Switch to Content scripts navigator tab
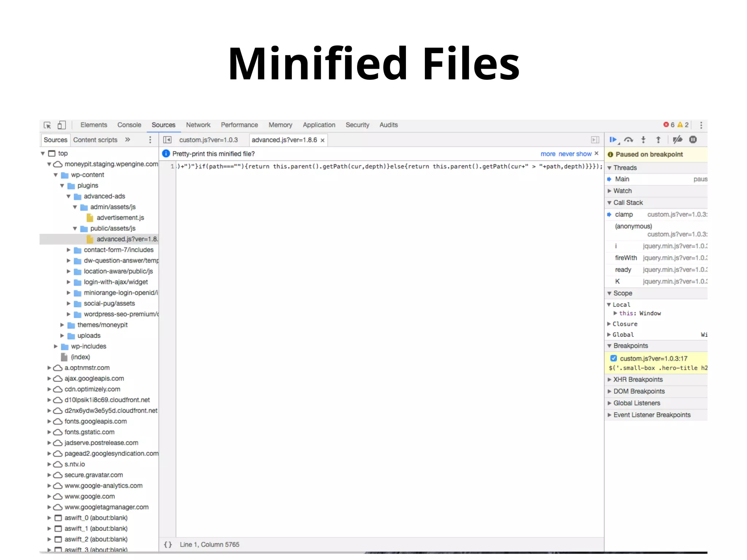 point(95,140)
